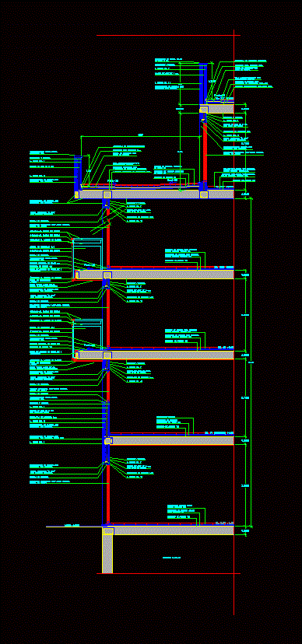Select the blue parapet wall at top roof
Screen dimensions: 302x644
click(203, 84)
